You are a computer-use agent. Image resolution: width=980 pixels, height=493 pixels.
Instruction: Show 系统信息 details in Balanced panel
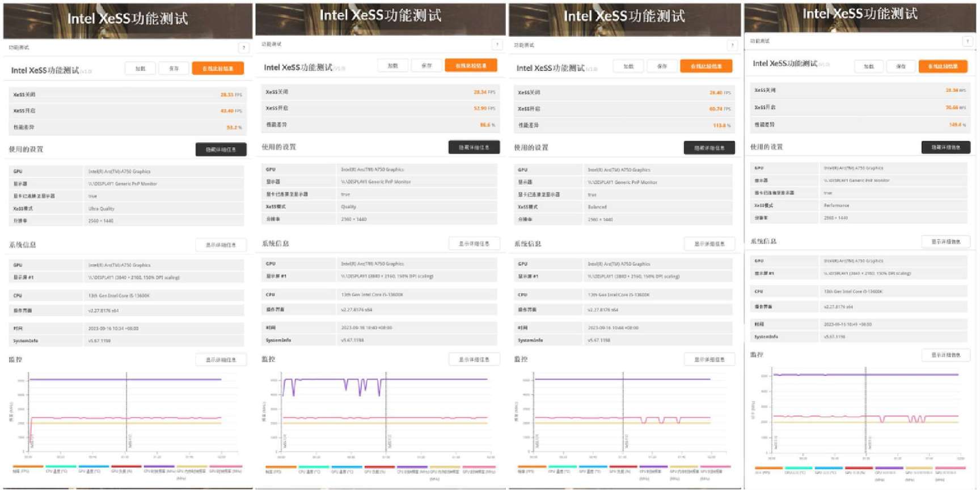[x=709, y=244]
